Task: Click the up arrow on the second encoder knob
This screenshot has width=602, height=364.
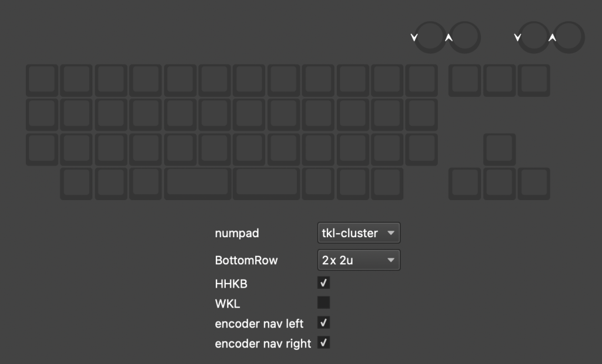Action: [x=449, y=38]
